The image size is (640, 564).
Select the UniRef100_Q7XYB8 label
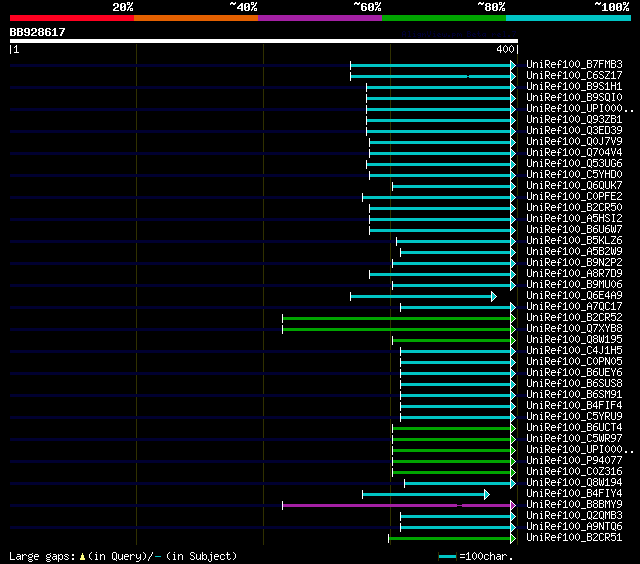(x=574, y=329)
